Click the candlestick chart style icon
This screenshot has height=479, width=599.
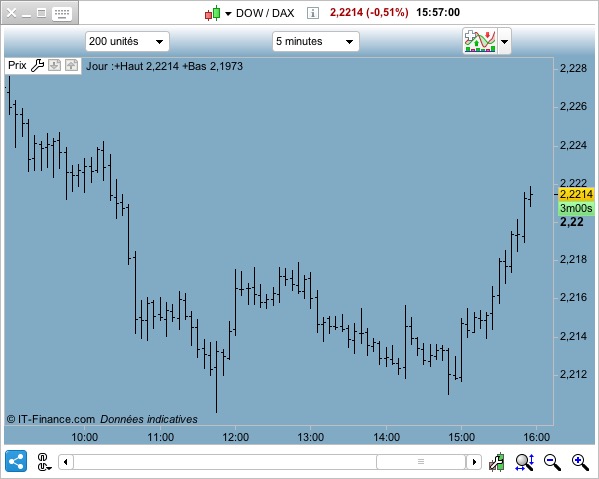[213, 13]
